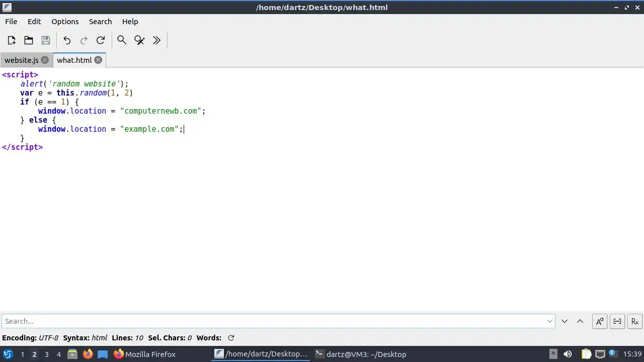Open the Edit menu
Viewport: 644px width, 362px height.
point(34,22)
